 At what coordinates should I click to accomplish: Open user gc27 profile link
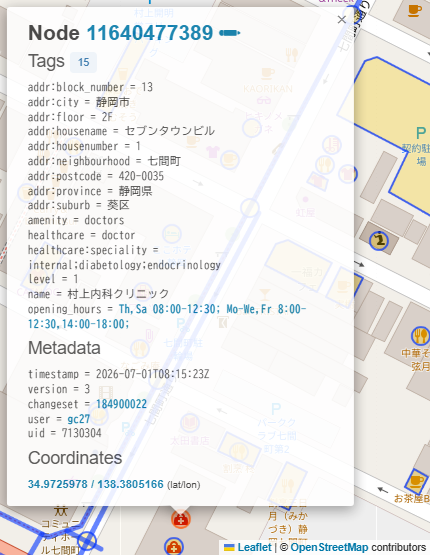point(79,419)
